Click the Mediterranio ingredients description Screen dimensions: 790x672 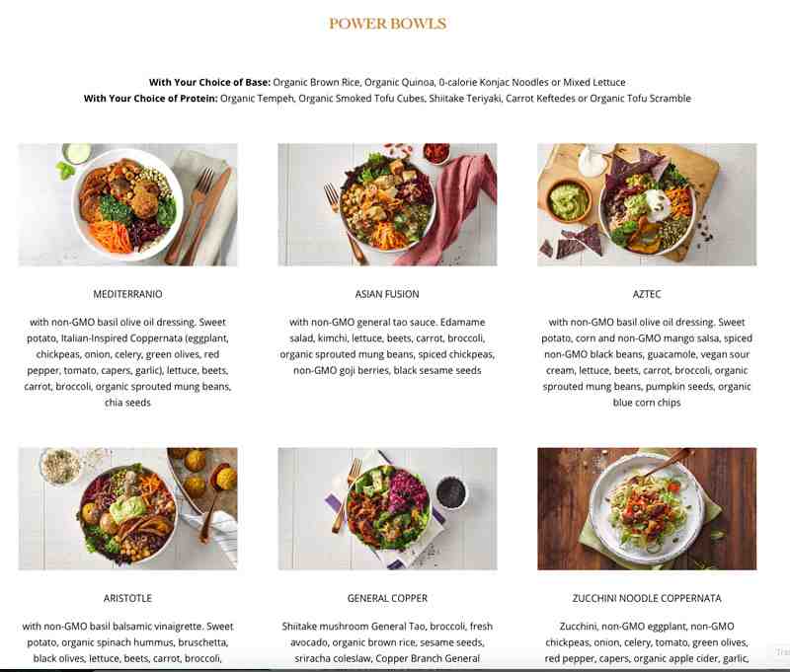[128, 362]
